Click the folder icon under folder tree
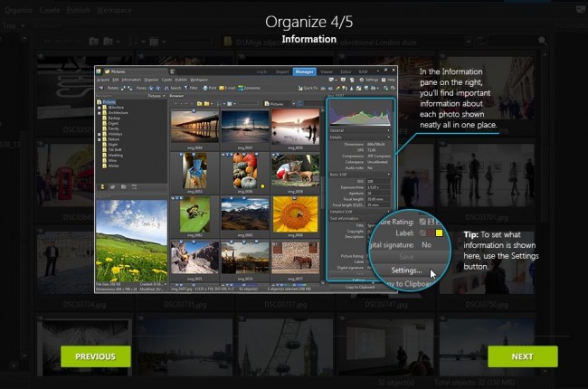The width and height of the screenshot is (588, 389). (123, 186)
